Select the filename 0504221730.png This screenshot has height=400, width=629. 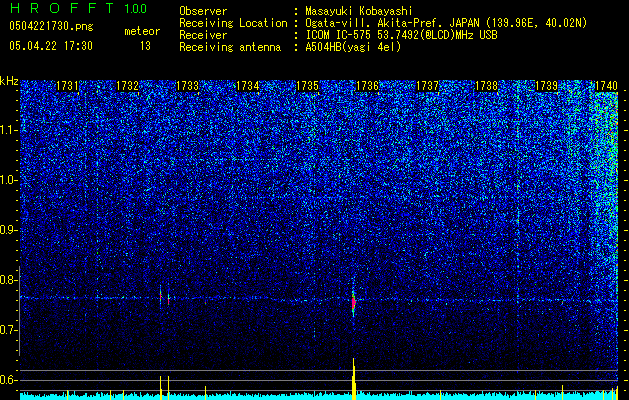[x=51, y=26]
